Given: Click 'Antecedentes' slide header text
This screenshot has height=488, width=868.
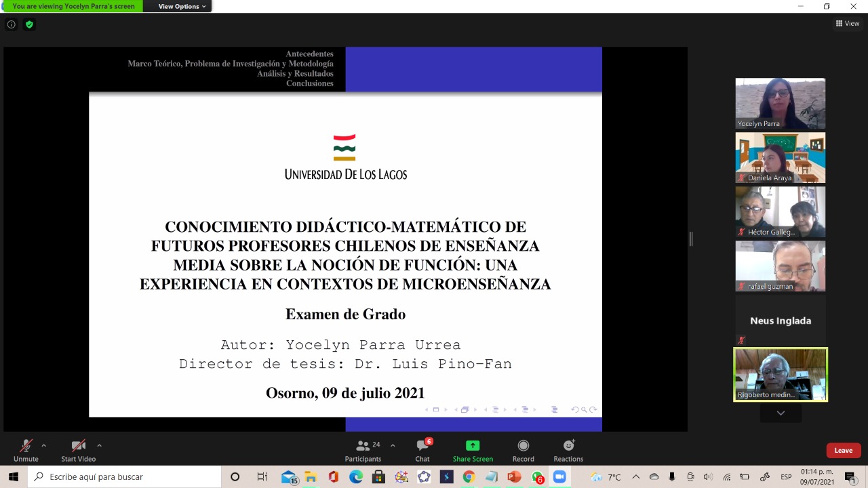Looking at the screenshot, I should (309, 54).
